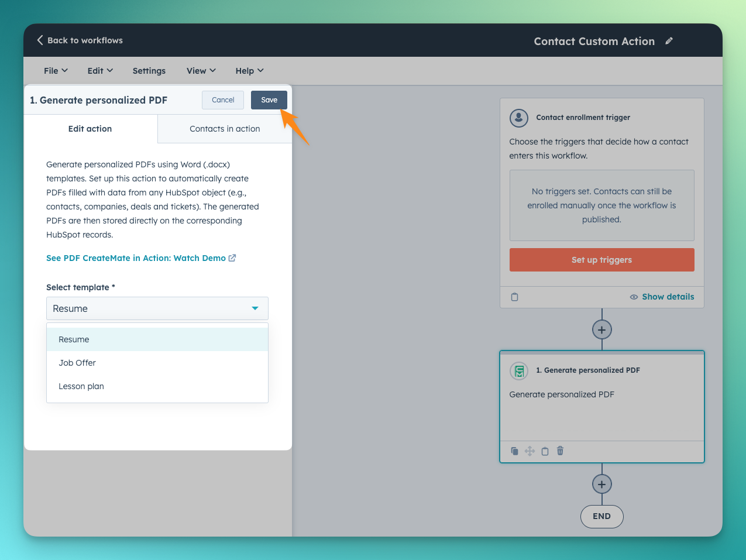This screenshot has width=746, height=560.
Task: Click the plus icon above the END node
Action: [x=601, y=484]
